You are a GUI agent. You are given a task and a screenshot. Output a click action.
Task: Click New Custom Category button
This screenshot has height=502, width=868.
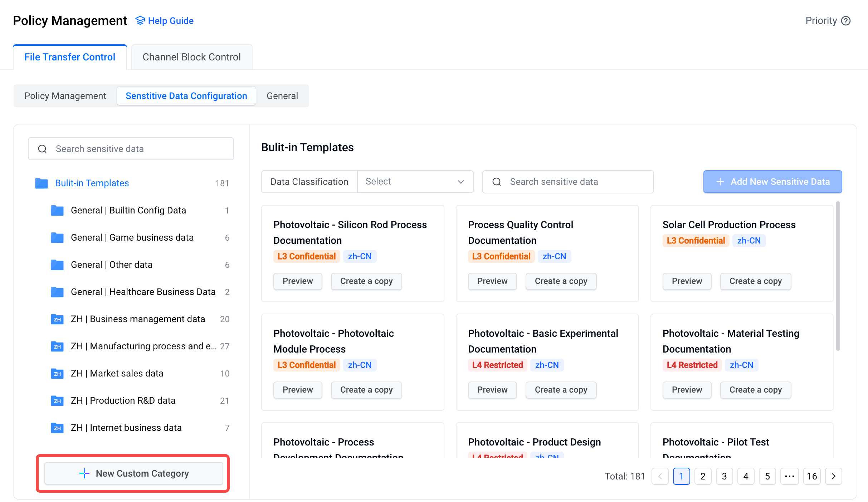point(135,474)
